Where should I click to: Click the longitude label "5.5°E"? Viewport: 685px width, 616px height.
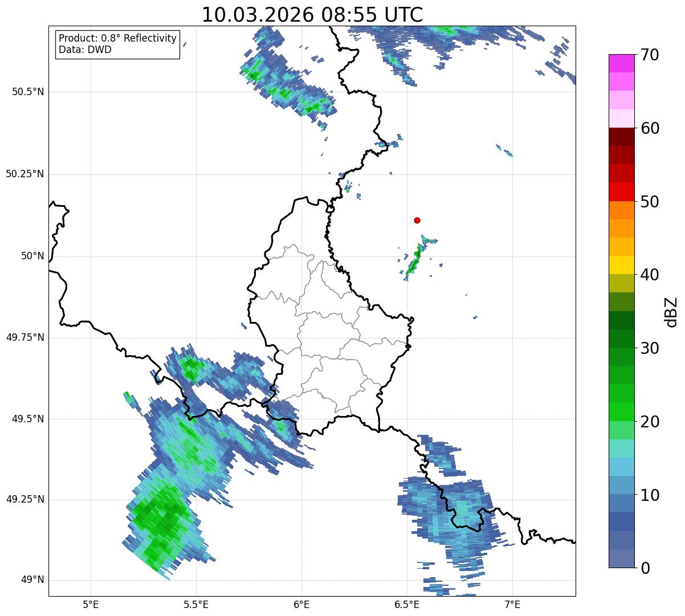[x=196, y=605]
